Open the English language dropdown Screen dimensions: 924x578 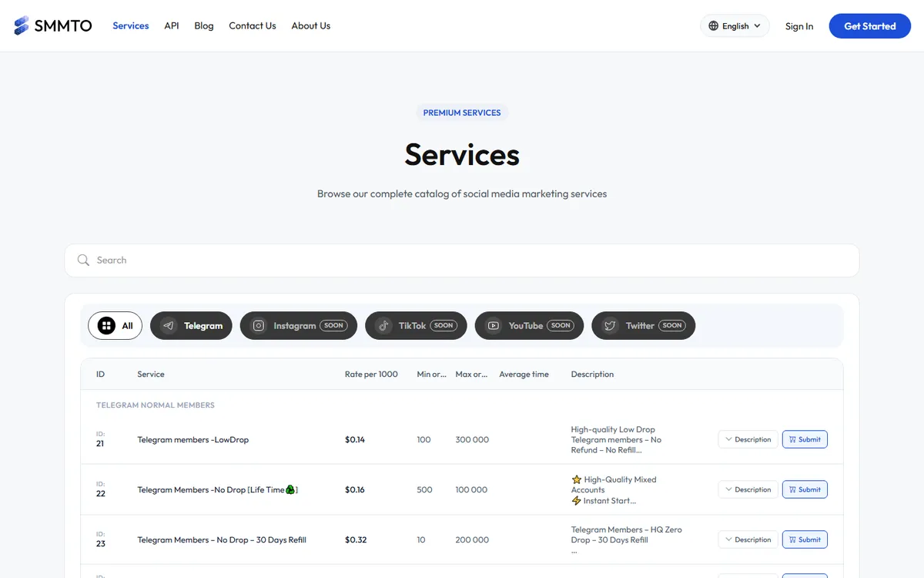tap(735, 25)
